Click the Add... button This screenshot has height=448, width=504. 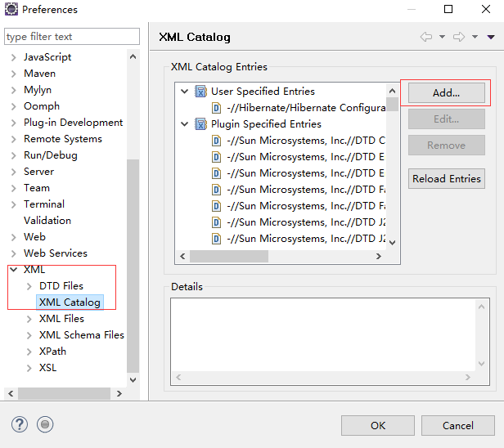pyautogui.click(x=447, y=93)
